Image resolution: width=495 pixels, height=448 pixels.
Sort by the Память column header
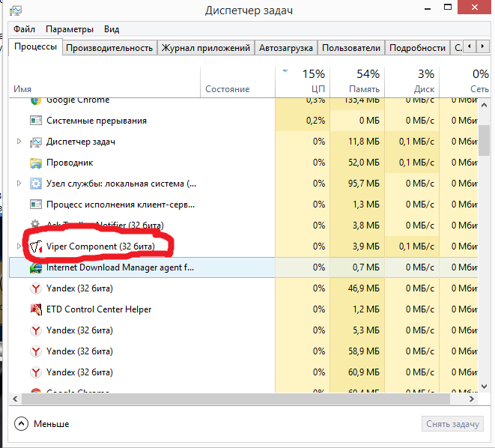pyautogui.click(x=357, y=82)
